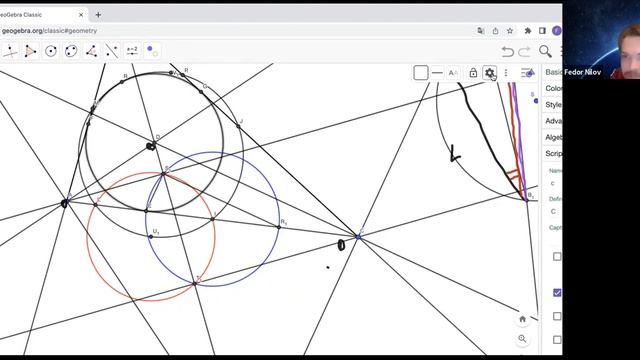Click the geogebra.org address bar
The height and width of the screenshot is (360, 640).
[x=237, y=31]
